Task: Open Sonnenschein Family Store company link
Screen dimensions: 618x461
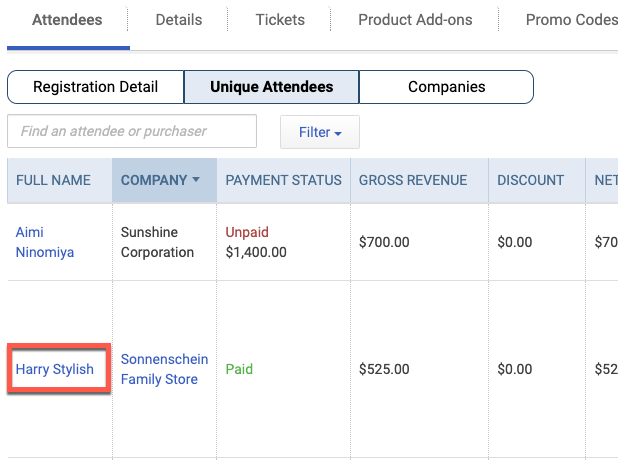Action: pyautogui.click(x=164, y=369)
